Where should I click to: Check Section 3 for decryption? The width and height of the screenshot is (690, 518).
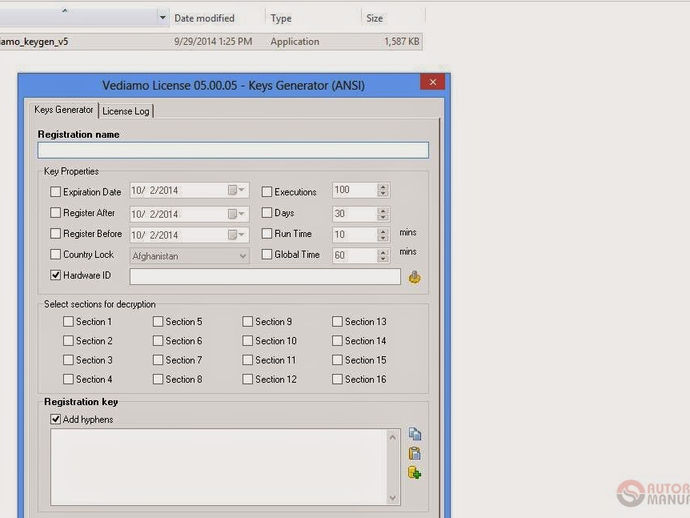pyautogui.click(x=68, y=360)
